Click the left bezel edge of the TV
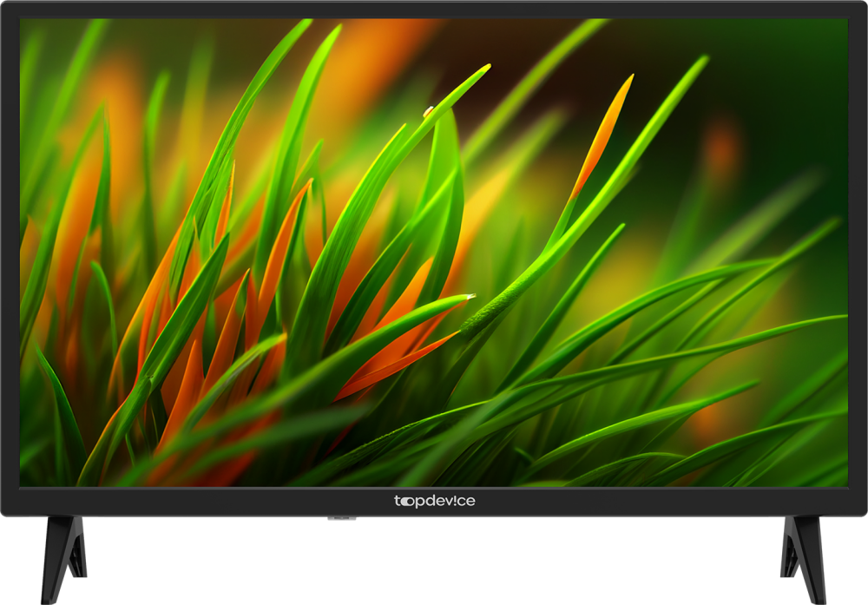Screen dimensions: 868x605 [10, 260]
